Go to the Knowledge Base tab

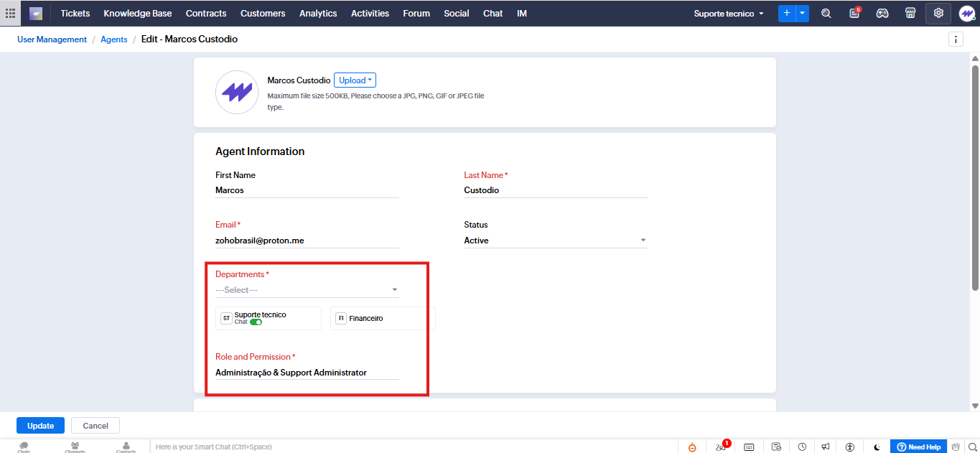[x=137, y=14]
